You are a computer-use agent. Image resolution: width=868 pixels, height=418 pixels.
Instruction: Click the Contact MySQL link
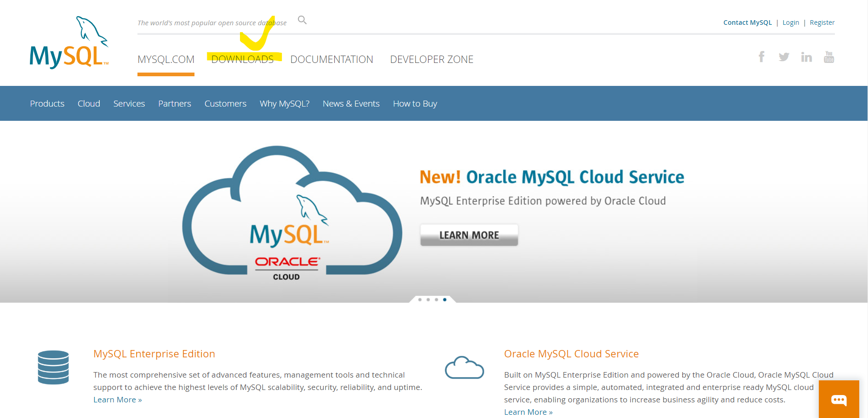748,23
